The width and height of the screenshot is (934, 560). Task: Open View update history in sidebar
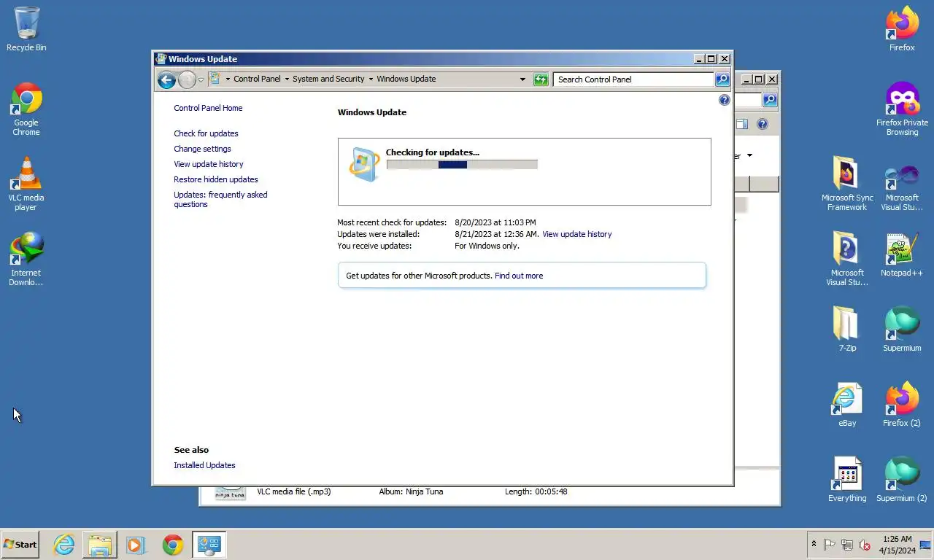pos(209,164)
